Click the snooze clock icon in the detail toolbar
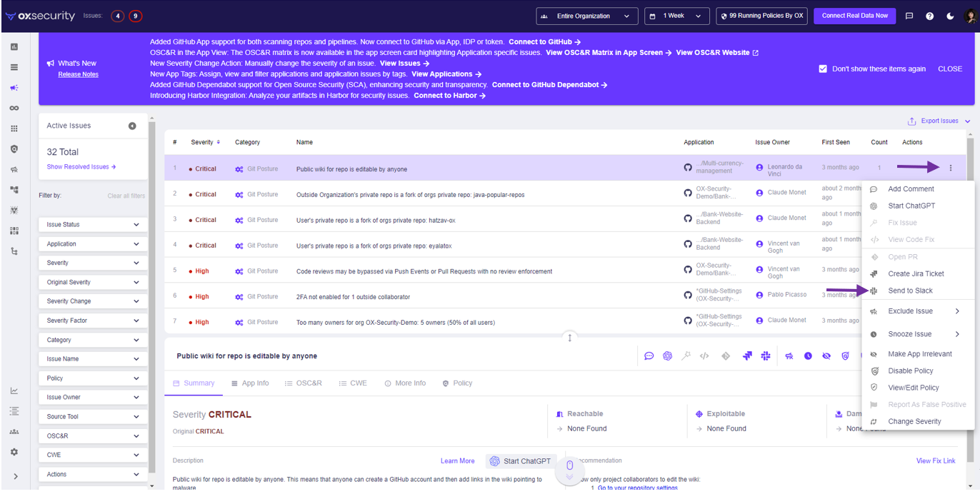 pos(808,356)
